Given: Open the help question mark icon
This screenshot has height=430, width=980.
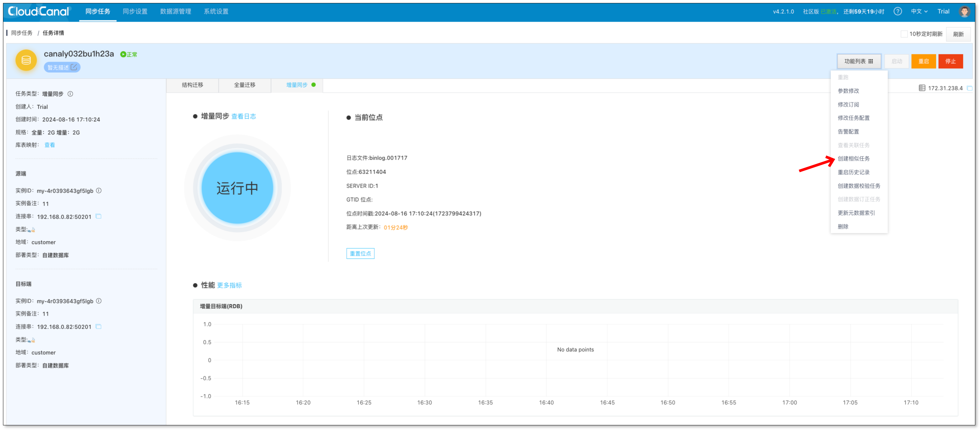Looking at the screenshot, I should tap(898, 11).
